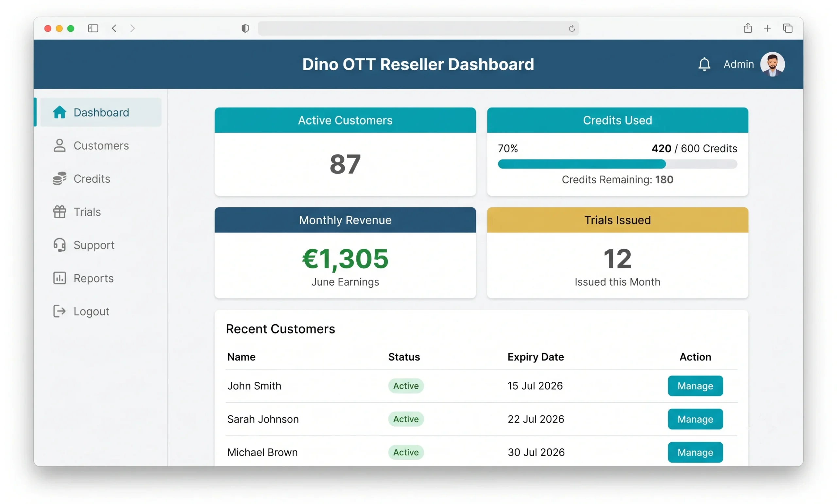
Task: Open a new tab with the plus icon
Action: [767, 28]
